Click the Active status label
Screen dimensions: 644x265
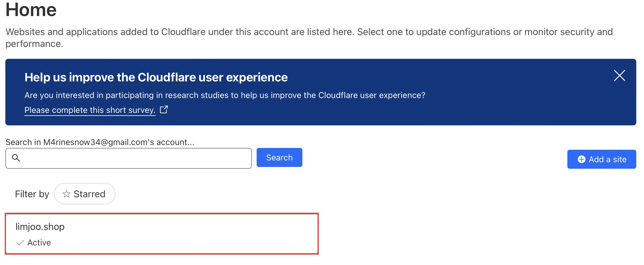(x=39, y=243)
